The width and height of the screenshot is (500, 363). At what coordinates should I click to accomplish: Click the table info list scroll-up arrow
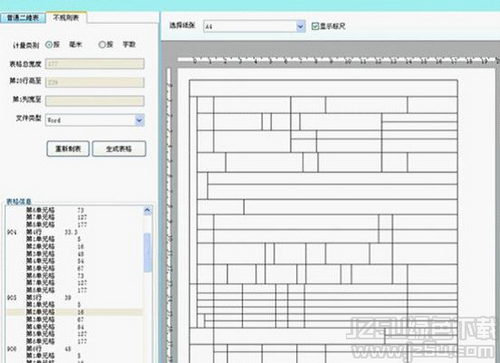(147, 210)
